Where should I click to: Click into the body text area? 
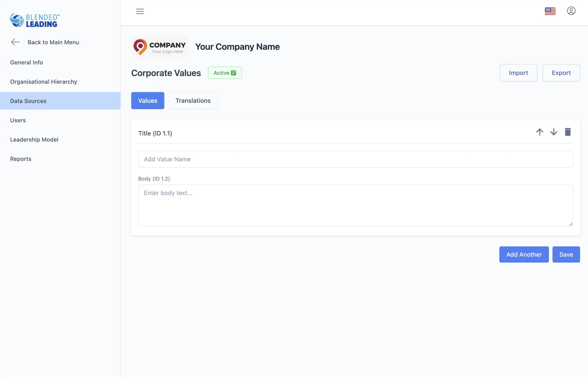click(x=355, y=205)
